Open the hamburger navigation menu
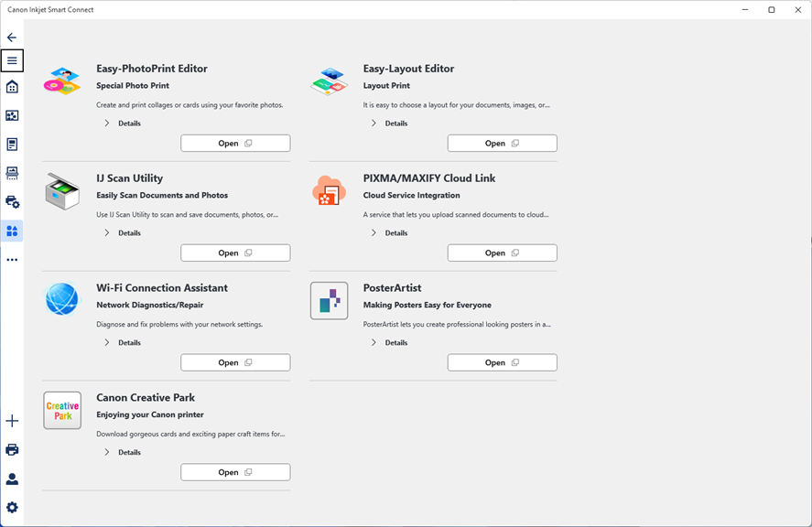Image resolution: width=812 pixels, height=527 pixels. [x=12, y=60]
